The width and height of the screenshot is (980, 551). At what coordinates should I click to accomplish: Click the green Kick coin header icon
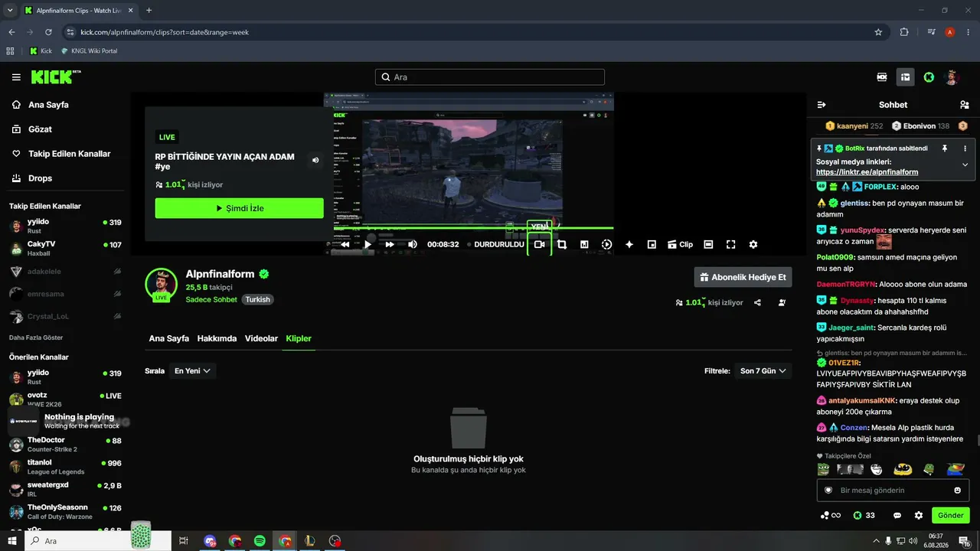(929, 77)
